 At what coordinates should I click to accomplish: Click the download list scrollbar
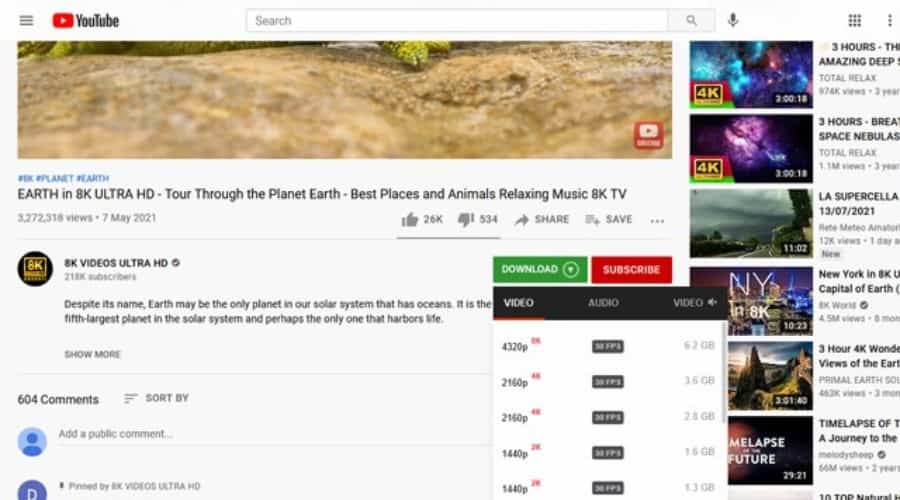(x=724, y=373)
